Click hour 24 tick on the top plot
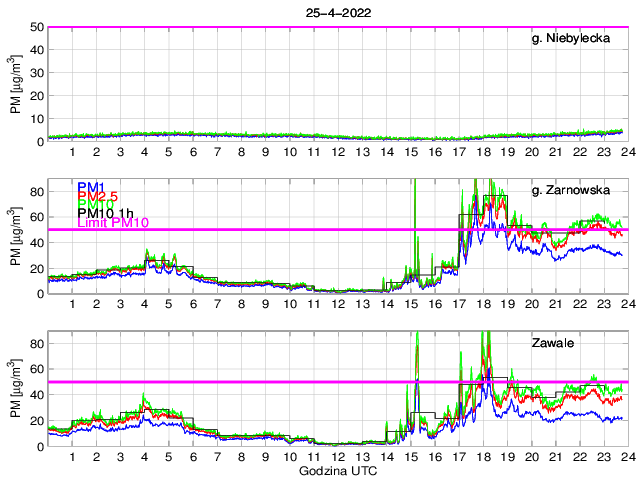640x480 pixels. [626, 152]
